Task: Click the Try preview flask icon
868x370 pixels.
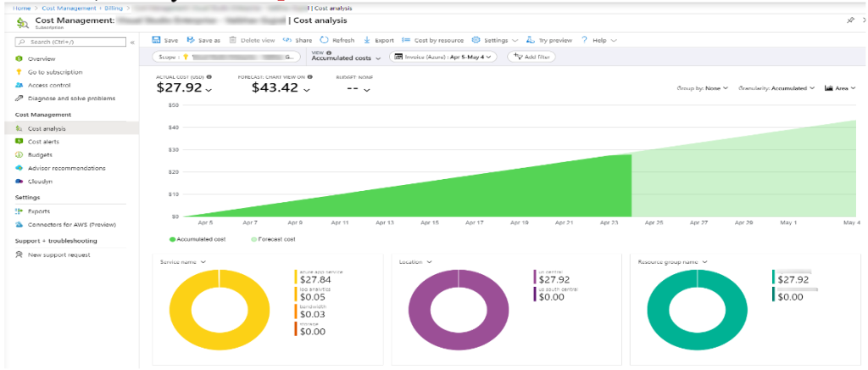Action: point(531,41)
